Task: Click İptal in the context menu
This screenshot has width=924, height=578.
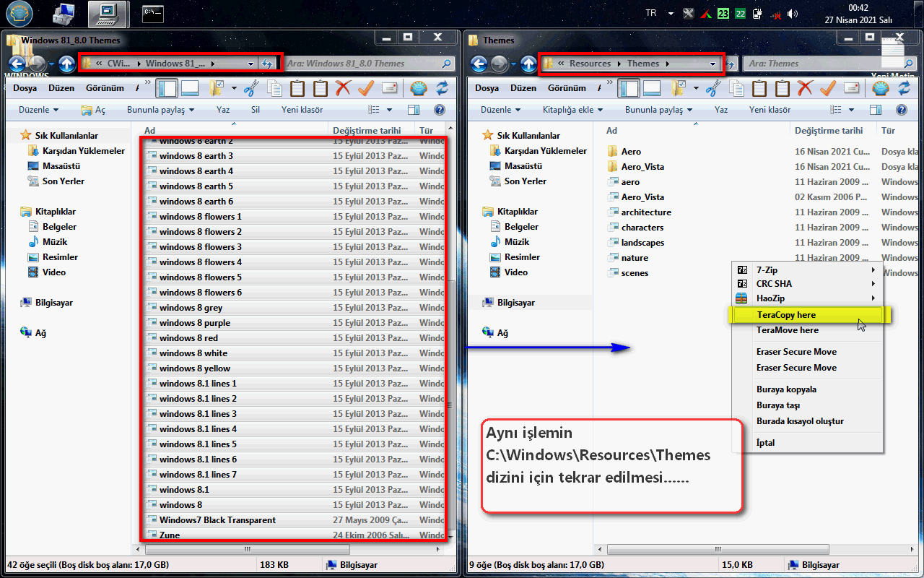Action: click(x=808, y=443)
